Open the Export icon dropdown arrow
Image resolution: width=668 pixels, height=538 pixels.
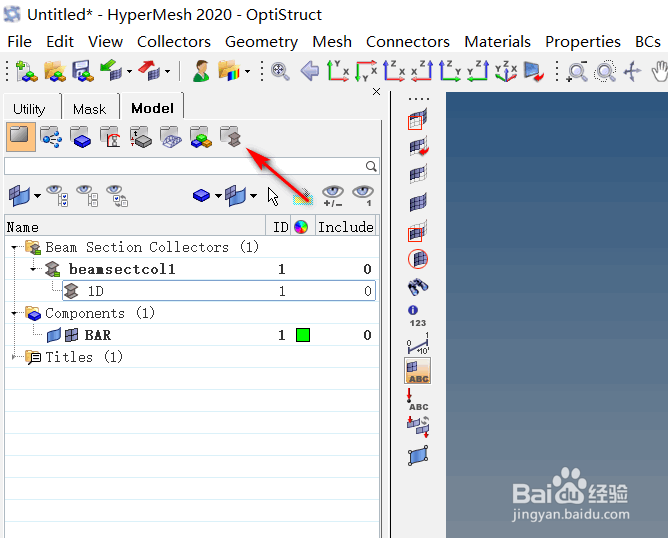pyautogui.click(x=167, y=72)
